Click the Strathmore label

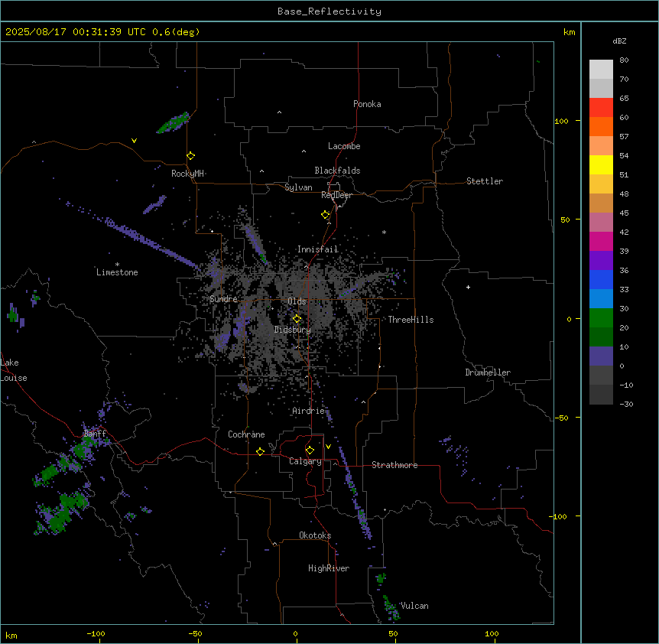(x=394, y=465)
